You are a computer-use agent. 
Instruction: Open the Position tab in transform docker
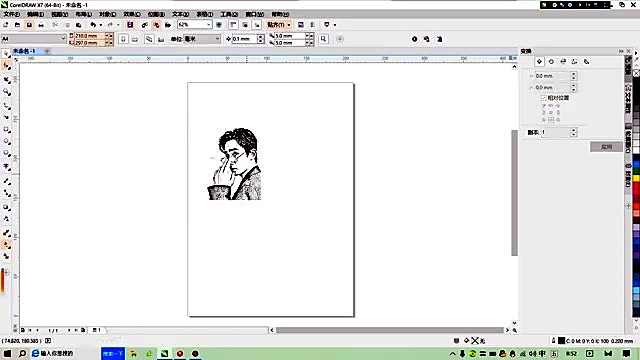539,62
